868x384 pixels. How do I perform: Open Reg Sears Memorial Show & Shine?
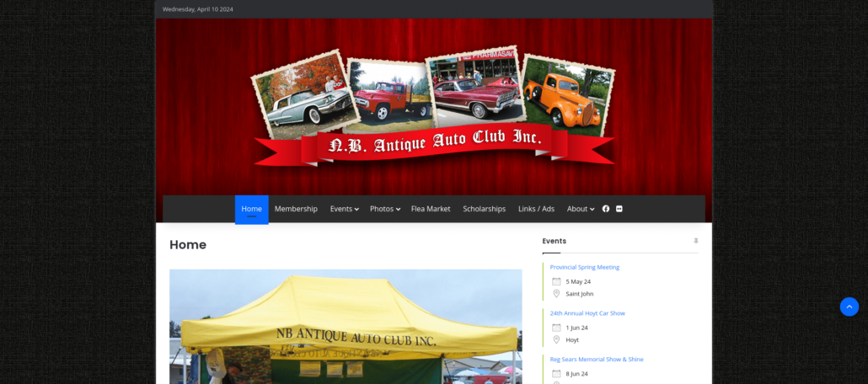(x=596, y=360)
